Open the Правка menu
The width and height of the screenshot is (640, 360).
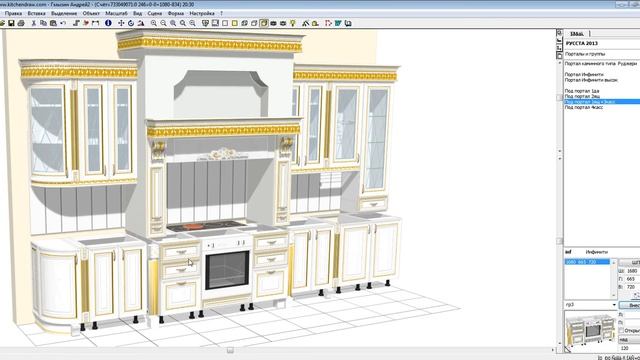[x=13, y=13]
